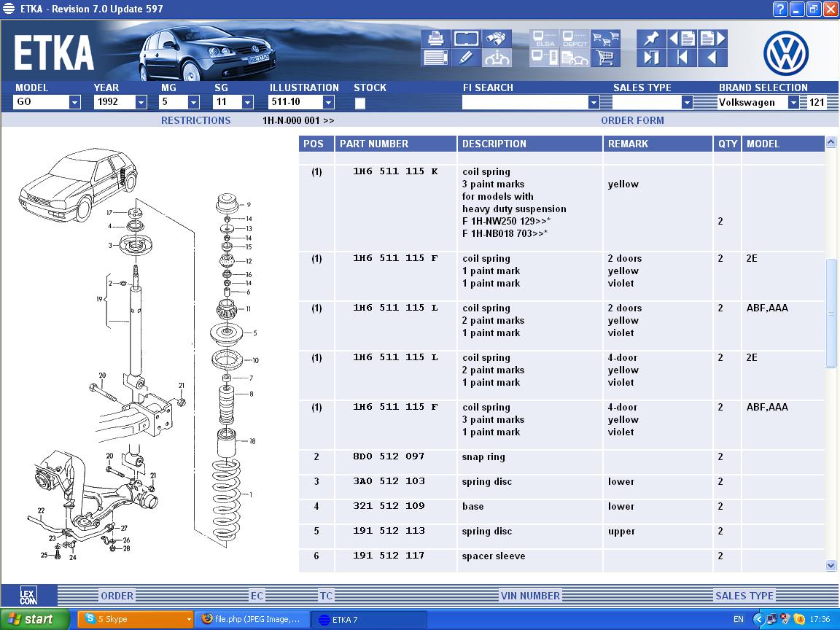The image size is (840, 630).
Task: Click the single shopping cart icon
Action: pyautogui.click(x=605, y=58)
